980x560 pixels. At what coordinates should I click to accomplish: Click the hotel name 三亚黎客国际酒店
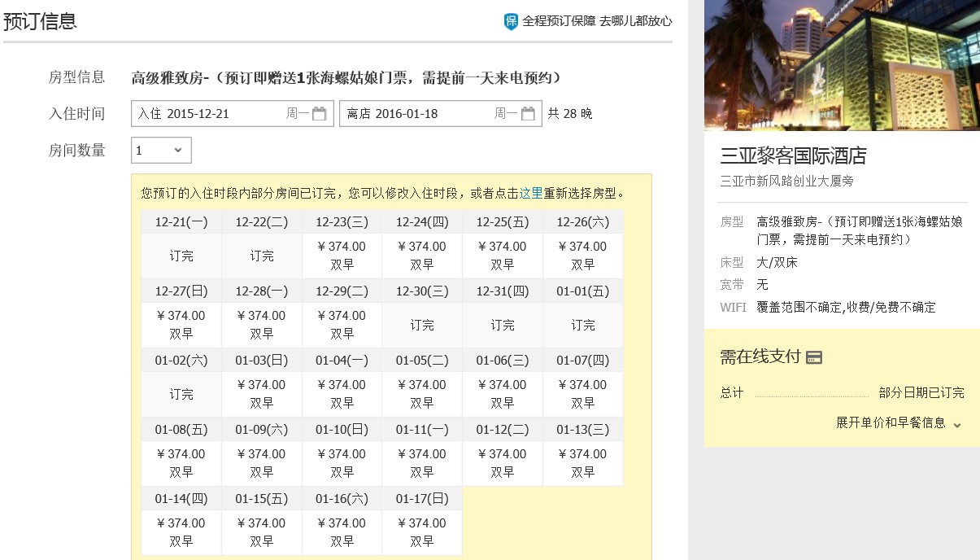794,155
